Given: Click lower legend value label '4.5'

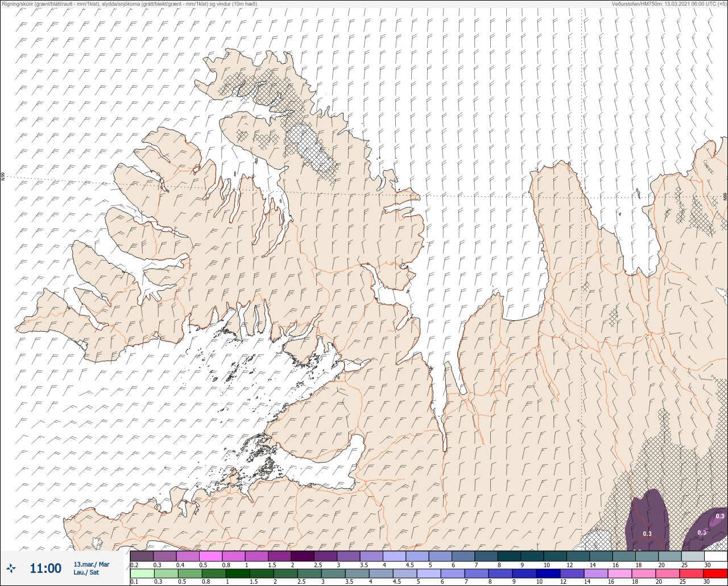Looking at the screenshot, I should [x=396, y=582].
